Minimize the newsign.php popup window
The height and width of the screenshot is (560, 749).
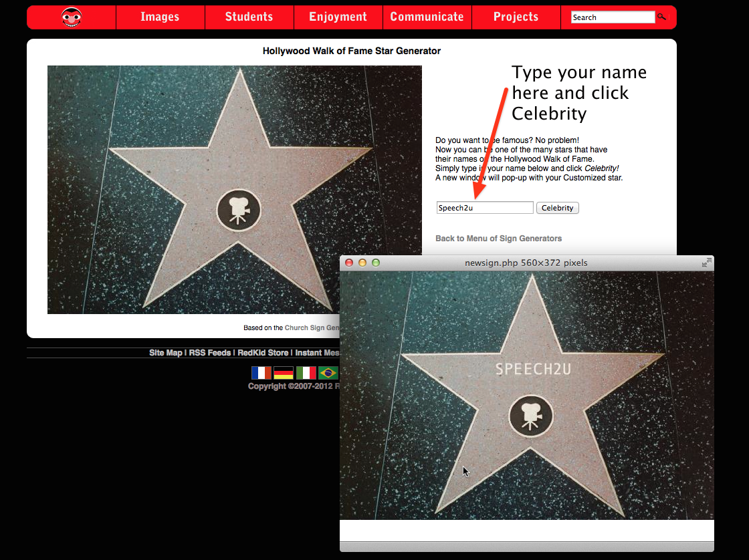point(362,263)
